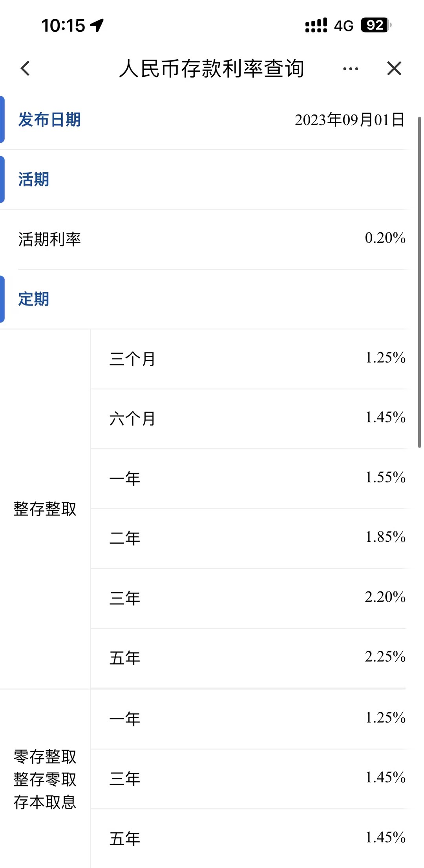Select the 发布日期 section header
The width and height of the screenshot is (424, 868).
pos(49,120)
